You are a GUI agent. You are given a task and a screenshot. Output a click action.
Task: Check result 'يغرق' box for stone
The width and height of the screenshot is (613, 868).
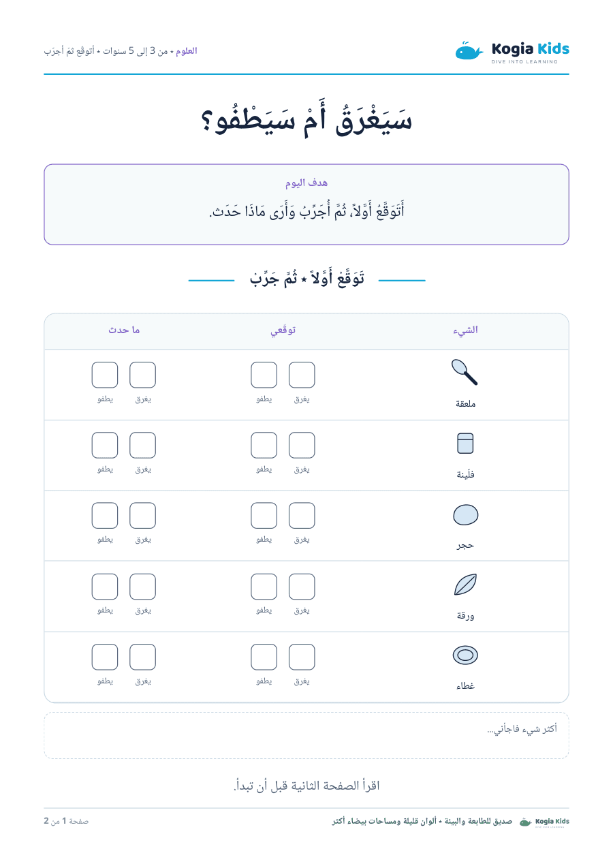coord(142,516)
